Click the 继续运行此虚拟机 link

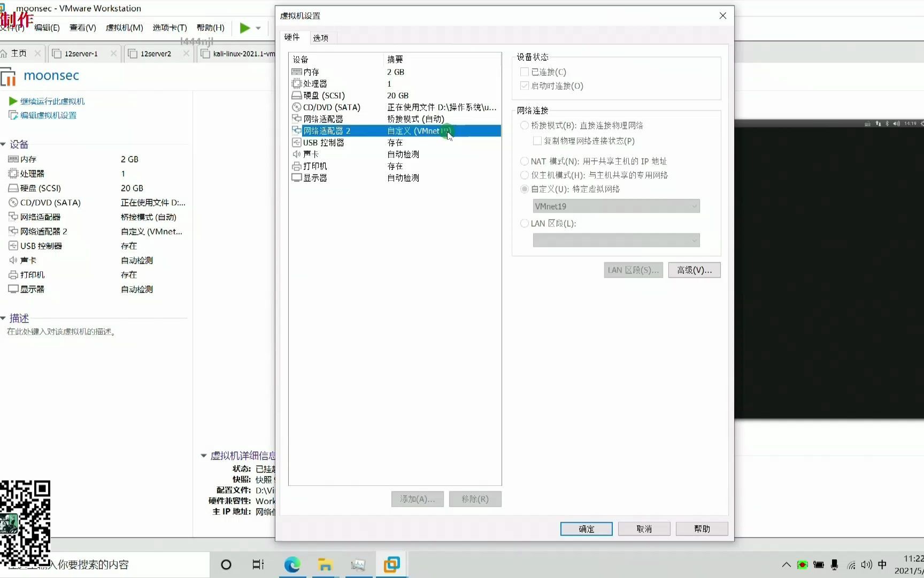tap(52, 101)
